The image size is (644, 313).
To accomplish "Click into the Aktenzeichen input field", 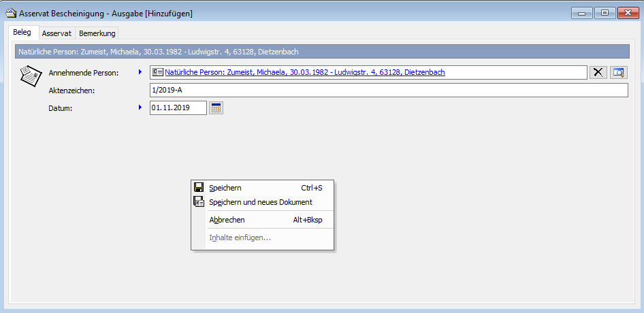I will point(388,90).
